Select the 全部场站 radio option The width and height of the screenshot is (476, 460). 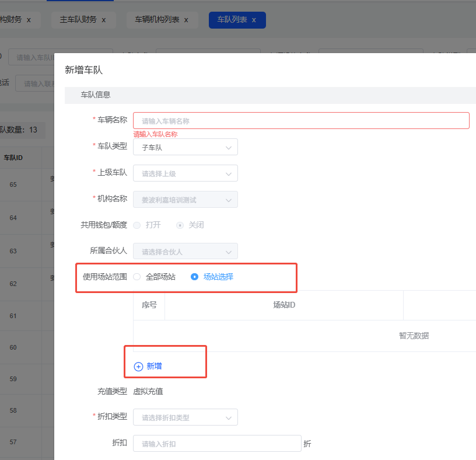[x=137, y=277]
